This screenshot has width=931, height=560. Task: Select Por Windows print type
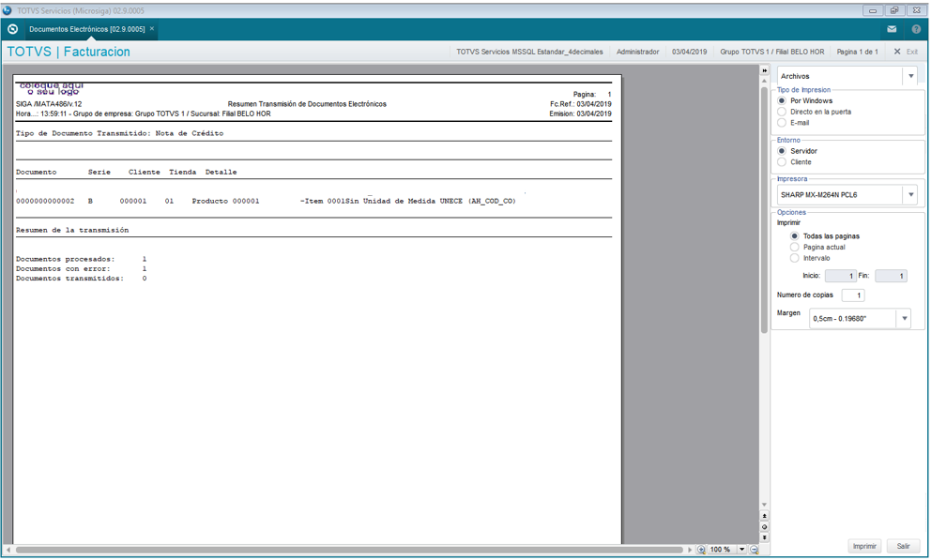782,101
